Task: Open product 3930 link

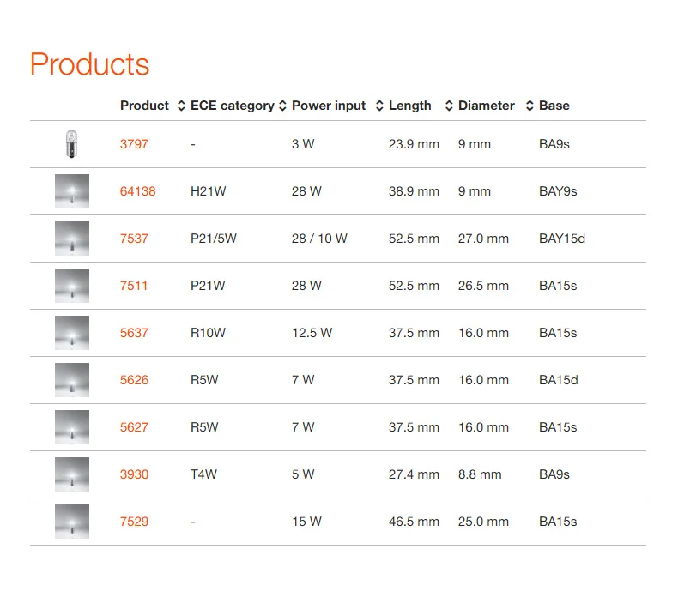Action: coord(134,474)
